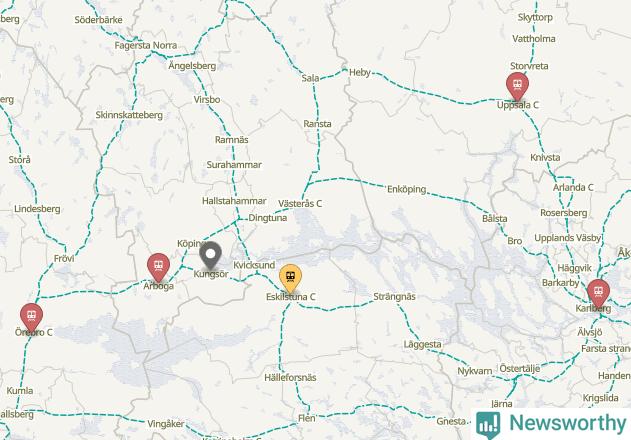Screen dimensions: 631x440
Task: Select the Sala station label
Action: 310,78
